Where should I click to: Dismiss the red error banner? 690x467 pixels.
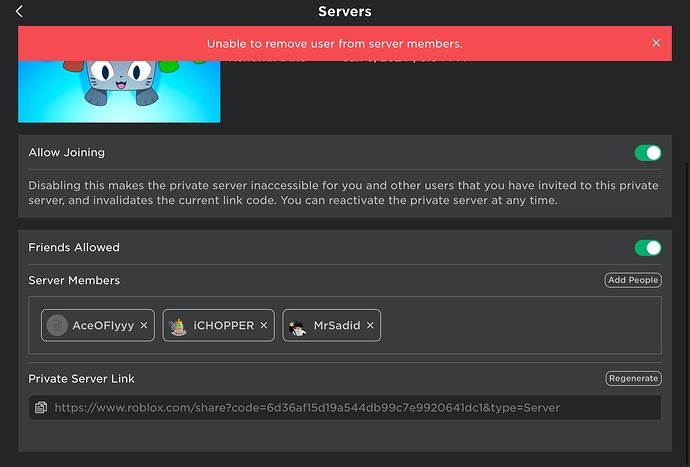pyautogui.click(x=656, y=43)
